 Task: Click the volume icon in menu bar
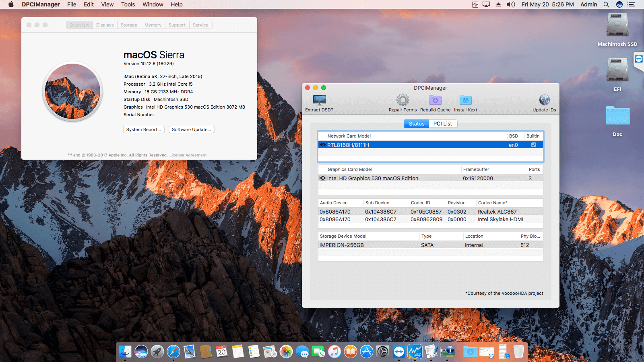(510, 4)
